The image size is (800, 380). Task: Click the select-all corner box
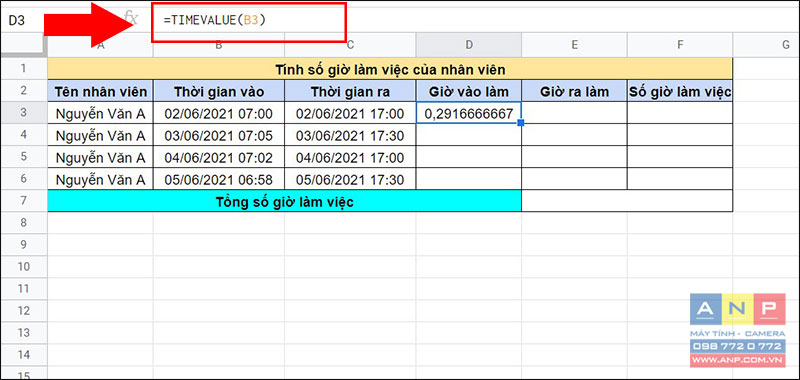click(24, 45)
